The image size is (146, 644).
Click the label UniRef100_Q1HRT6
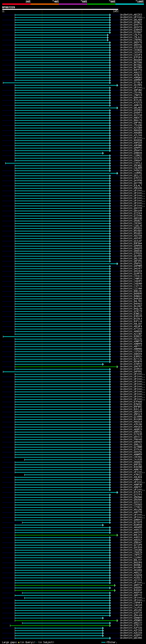point(131,273)
